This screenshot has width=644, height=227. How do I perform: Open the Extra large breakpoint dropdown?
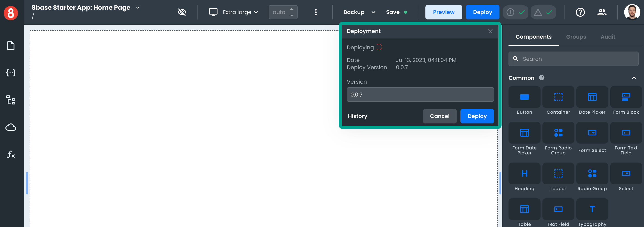pyautogui.click(x=233, y=12)
